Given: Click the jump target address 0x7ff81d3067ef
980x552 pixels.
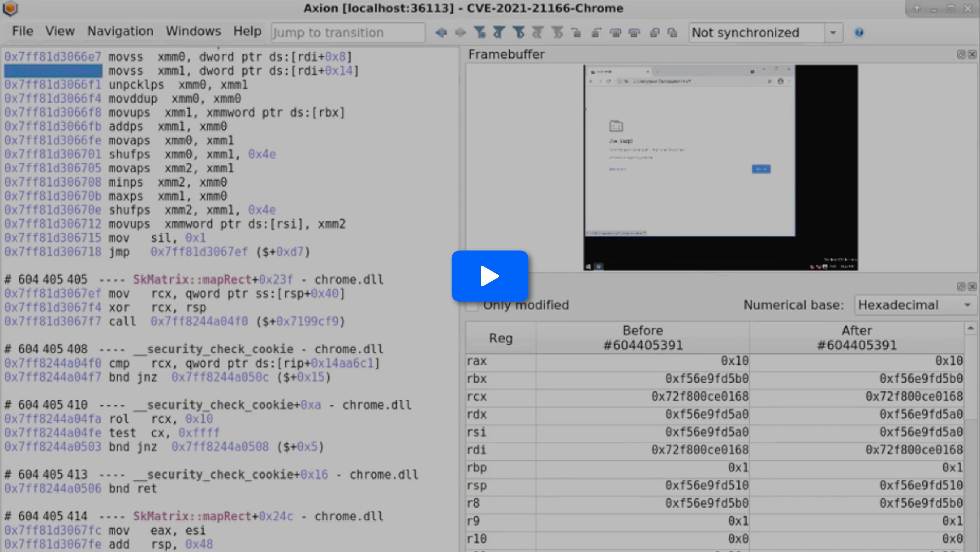Looking at the screenshot, I should pos(199,252).
